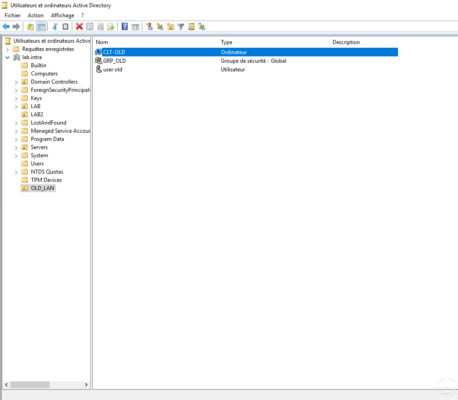The height and width of the screenshot is (400, 458).
Task: Sort by the Nom column header
Action: (155, 42)
